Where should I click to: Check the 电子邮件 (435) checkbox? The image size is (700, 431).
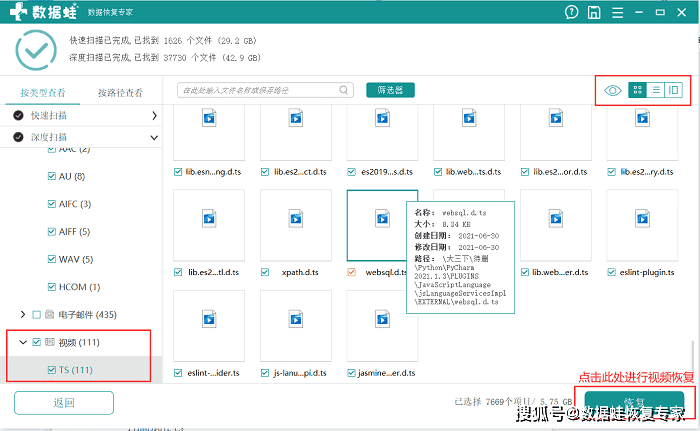coord(37,315)
